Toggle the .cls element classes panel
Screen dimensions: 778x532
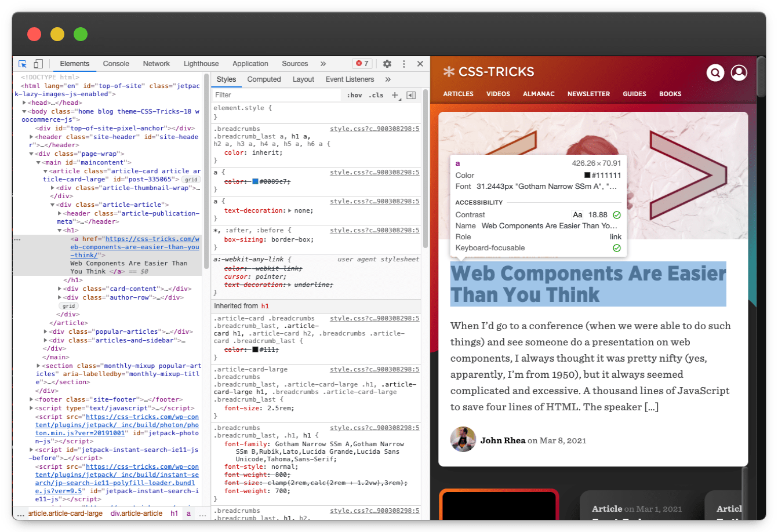pyautogui.click(x=376, y=95)
